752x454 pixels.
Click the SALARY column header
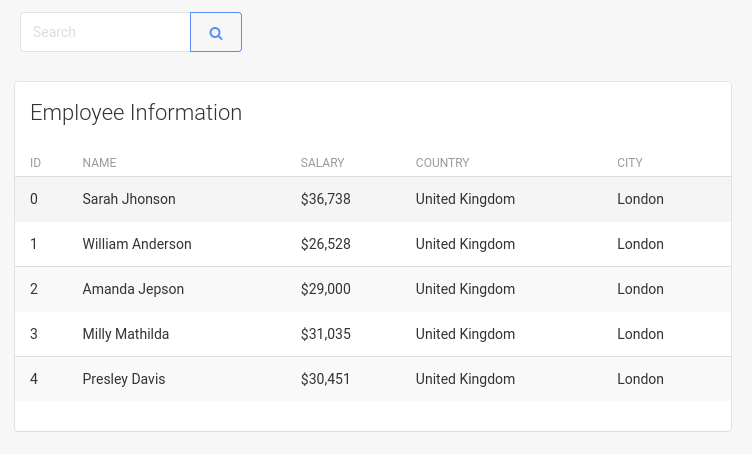click(x=322, y=163)
